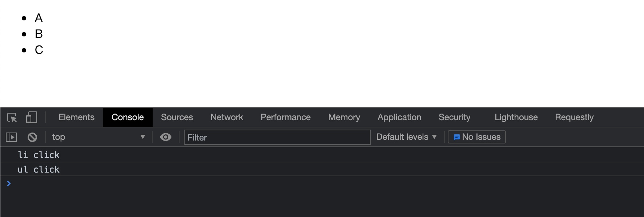The width and height of the screenshot is (644, 217).
Task: Open the top context dropdown
Action: (x=98, y=137)
